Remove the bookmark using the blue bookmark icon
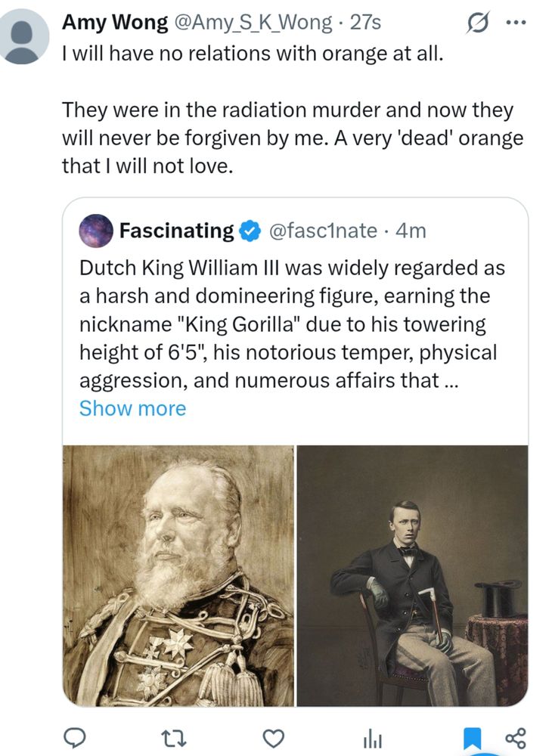552x756 pixels. (471, 736)
